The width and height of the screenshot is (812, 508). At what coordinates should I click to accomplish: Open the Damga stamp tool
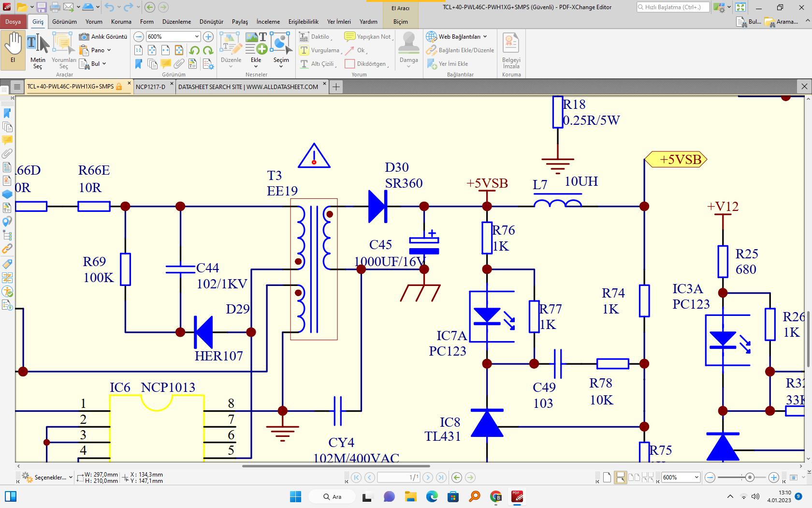(408, 48)
